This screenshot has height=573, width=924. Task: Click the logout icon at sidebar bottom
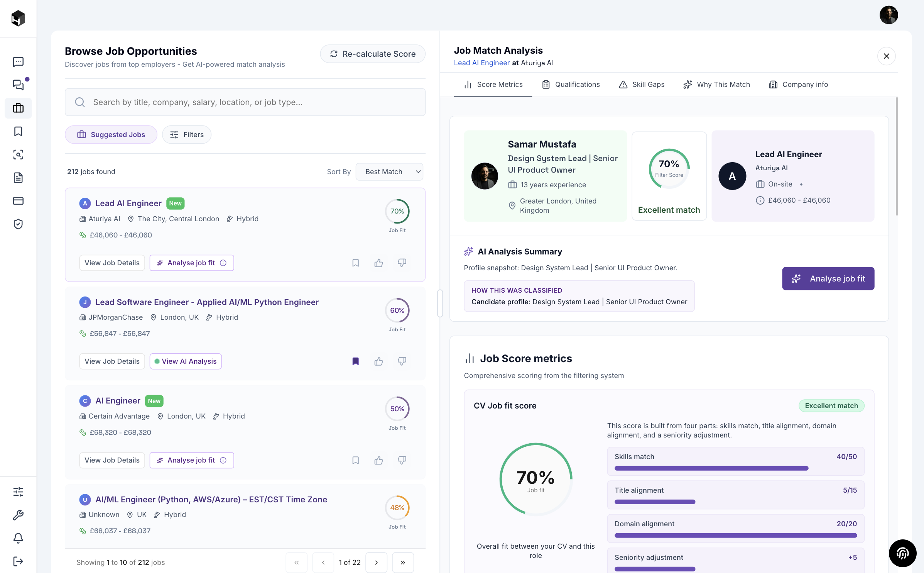click(18, 561)
